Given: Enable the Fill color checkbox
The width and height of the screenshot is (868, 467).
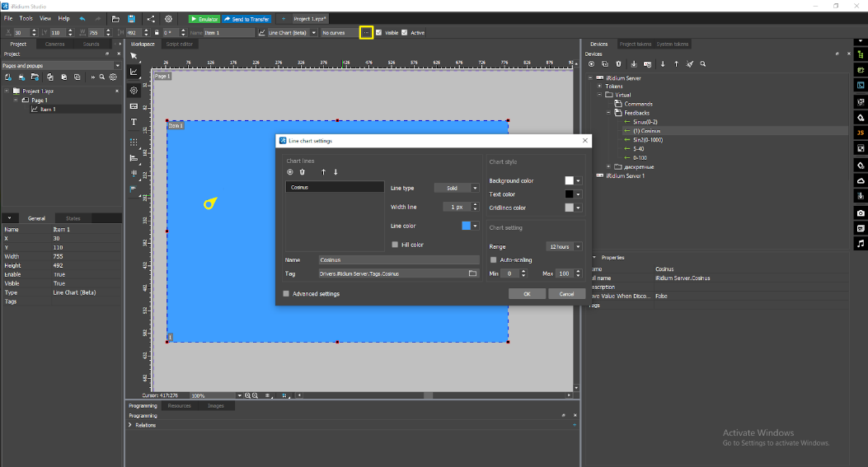Looking at the screenshot, I should pyautogui.click(x=395, y=245).
